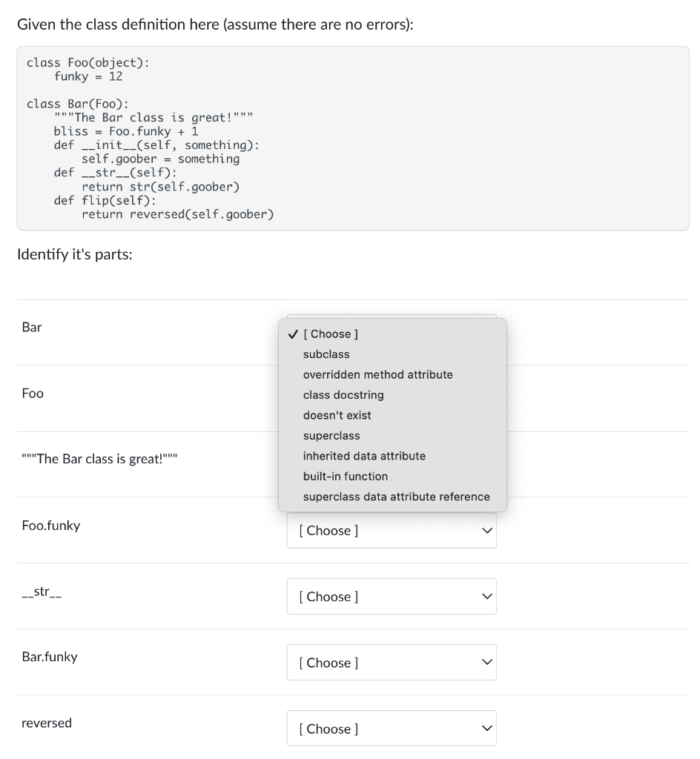This screenshot has height=759, width=700.
Task: Click the chevron arrow on reversed dropdown
Action: (x=486, y=729)
